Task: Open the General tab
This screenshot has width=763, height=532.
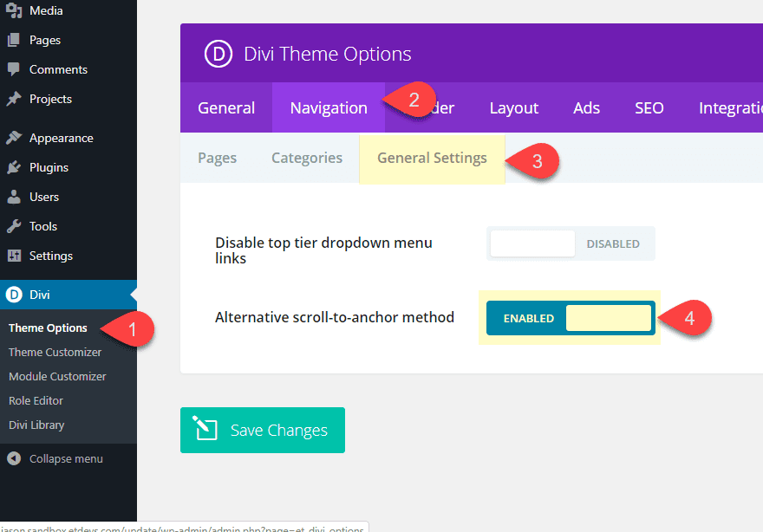Action: (226, 107)
